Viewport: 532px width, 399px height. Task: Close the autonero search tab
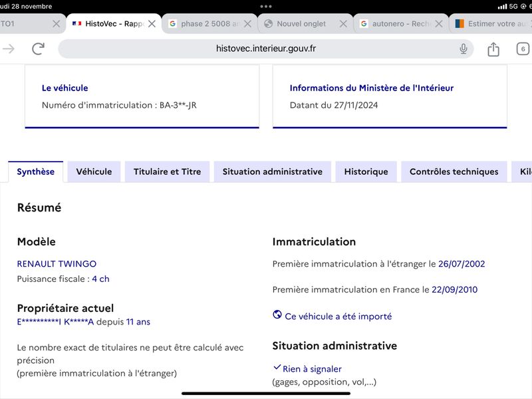439,24
